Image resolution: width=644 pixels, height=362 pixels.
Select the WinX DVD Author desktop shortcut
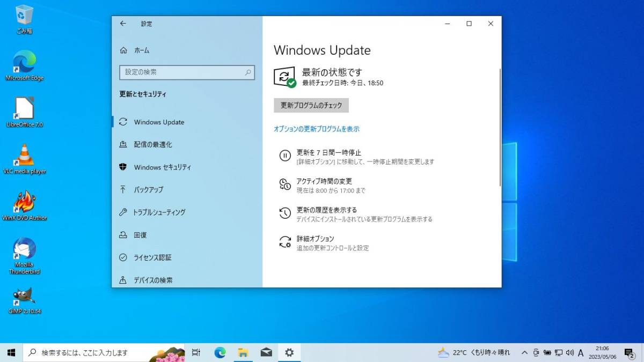coord(24,205)
